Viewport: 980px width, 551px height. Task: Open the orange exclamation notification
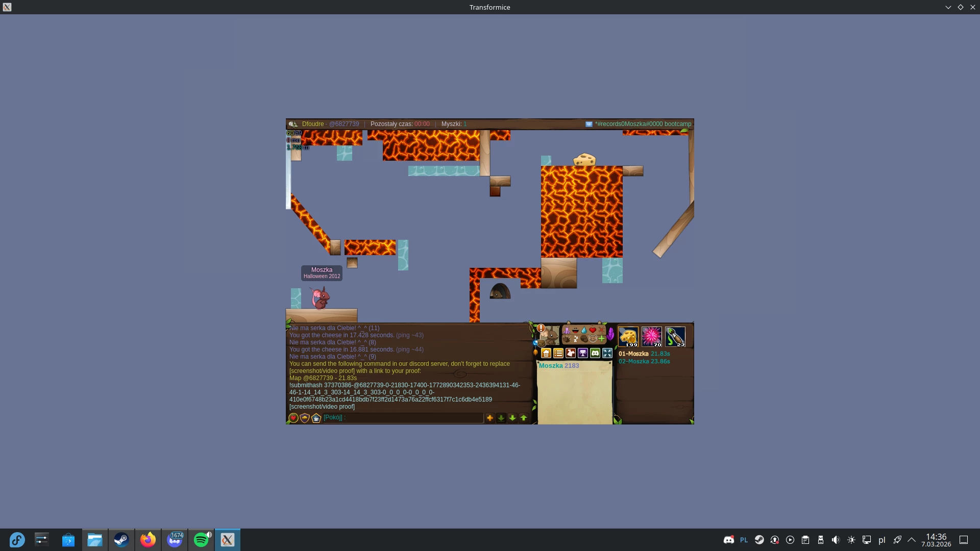(541, 328)
